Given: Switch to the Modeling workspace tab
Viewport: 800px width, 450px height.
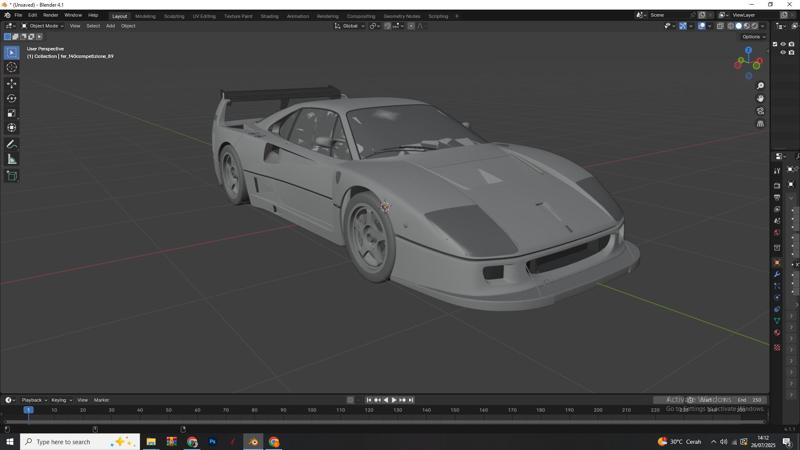Looking at the screenshot, I should click(145, 16).
